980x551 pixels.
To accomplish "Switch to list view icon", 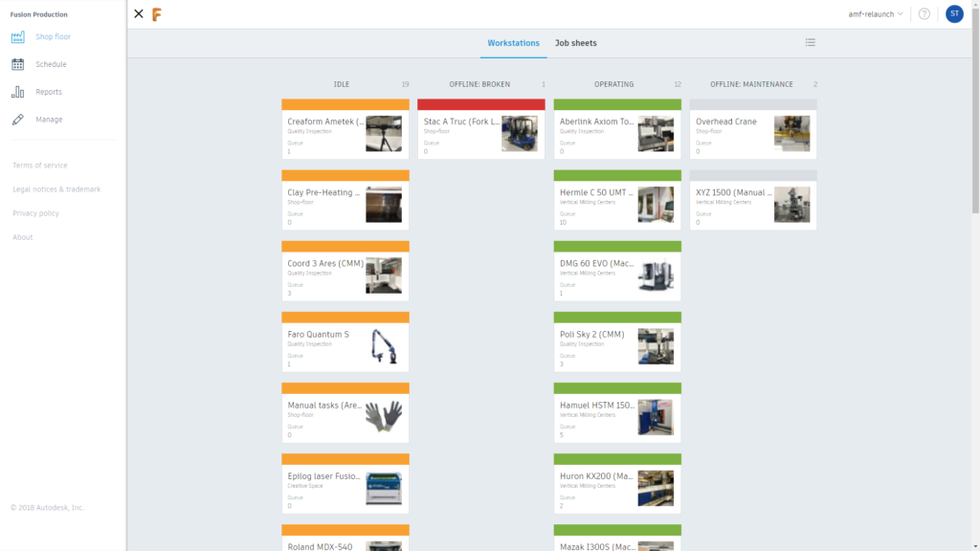I will 810,42.
